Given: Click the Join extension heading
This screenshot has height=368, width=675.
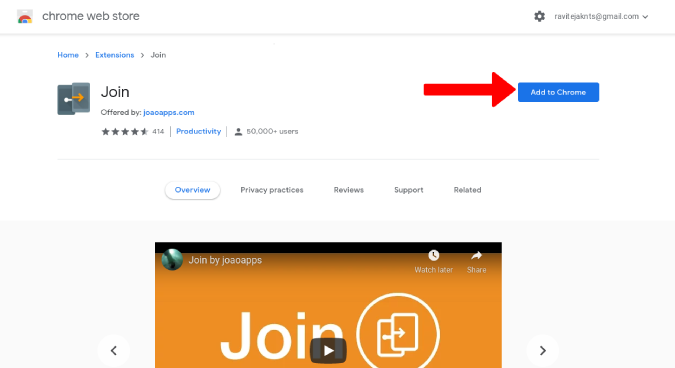Looking at the screenshot, I should pos(115,92).
